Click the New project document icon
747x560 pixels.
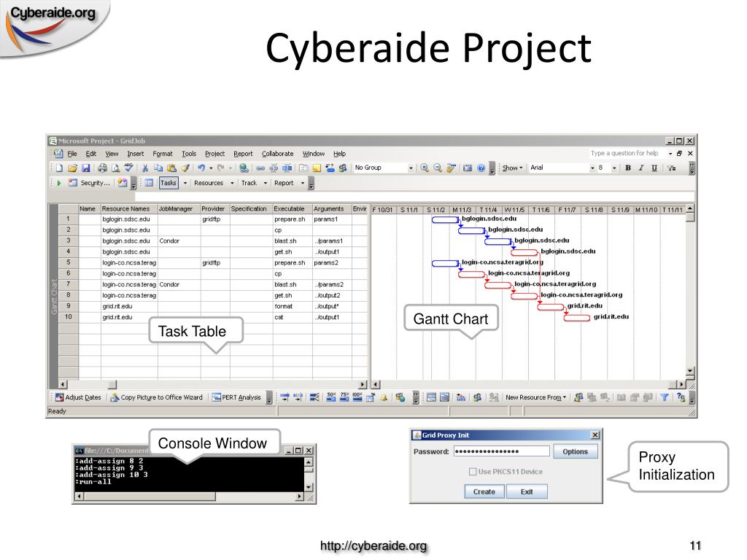(x=60, y=168)
